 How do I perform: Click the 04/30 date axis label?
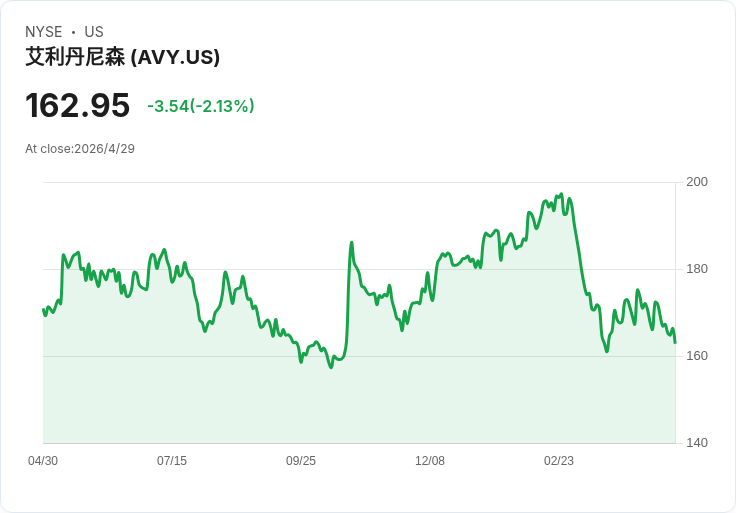pos(43,461)
